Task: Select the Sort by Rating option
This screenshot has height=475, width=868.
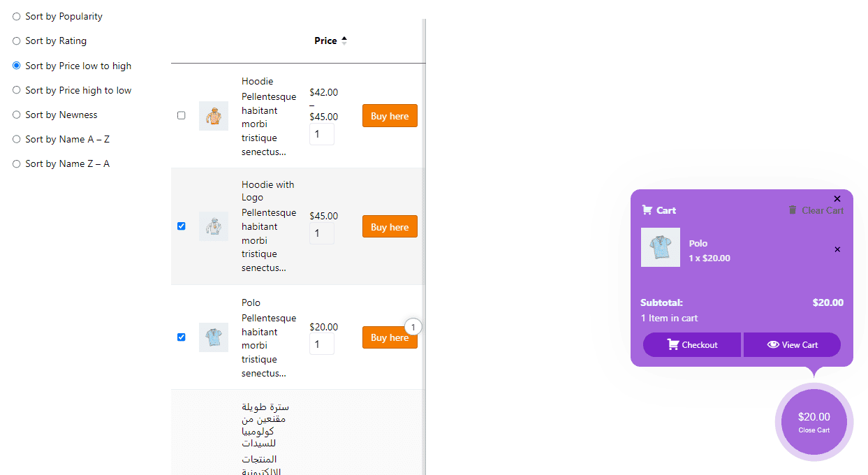Action: pos(16,41)
